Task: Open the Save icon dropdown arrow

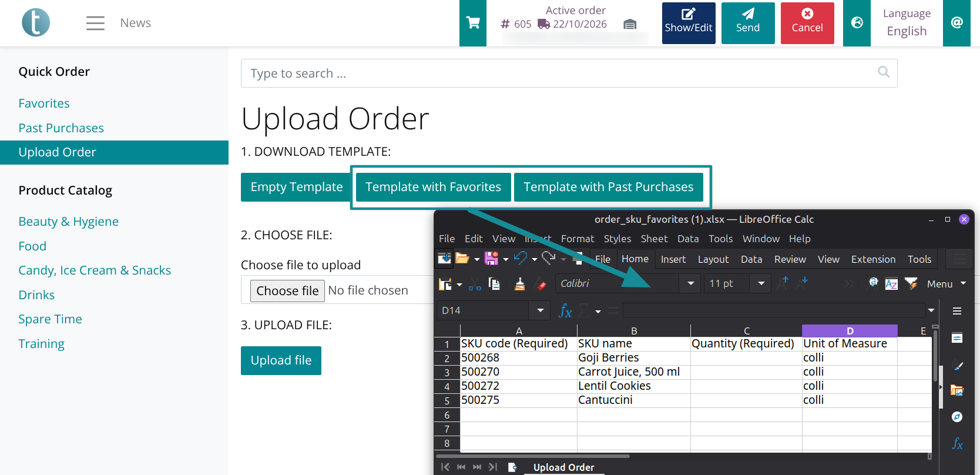Action: coord(506,259)
